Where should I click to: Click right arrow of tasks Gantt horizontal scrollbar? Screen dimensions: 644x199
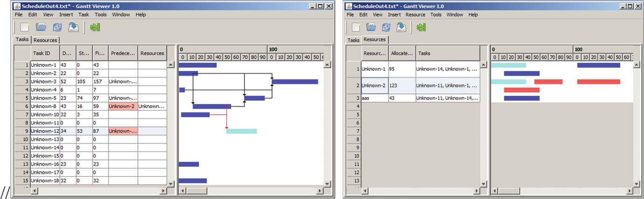(320, 191)
